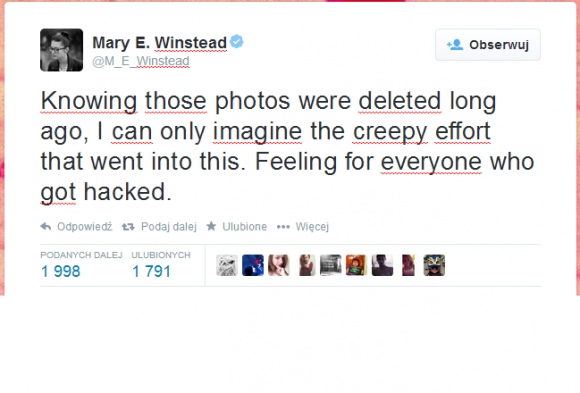Click the Obserwuj follow button
580x393 pixels.
[x=488, y=45]
